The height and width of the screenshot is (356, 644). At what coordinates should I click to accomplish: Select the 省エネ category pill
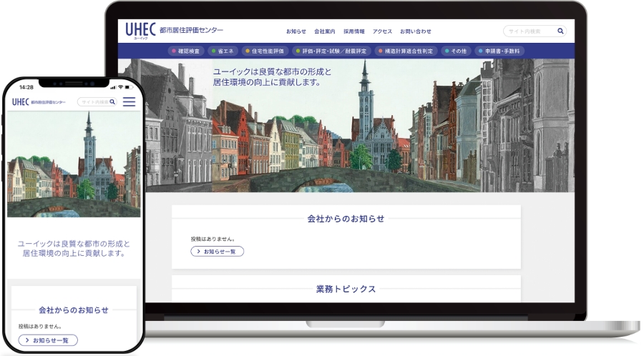pyautogui.click(x=223, y=51)
